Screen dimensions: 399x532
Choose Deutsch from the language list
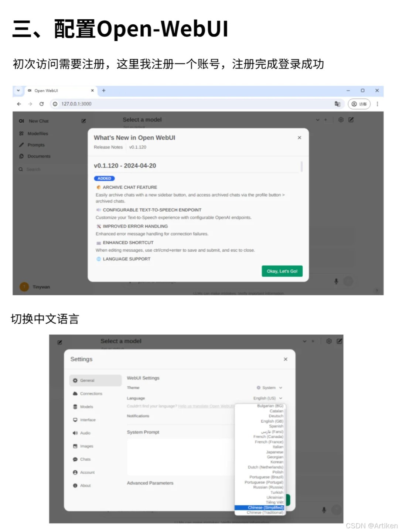click(x=260, y=416)
